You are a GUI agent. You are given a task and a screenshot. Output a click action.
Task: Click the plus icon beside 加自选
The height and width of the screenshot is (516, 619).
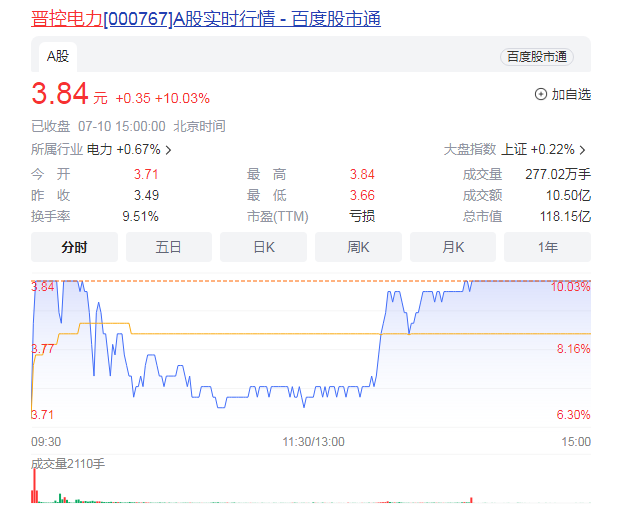tap(541, 94)
